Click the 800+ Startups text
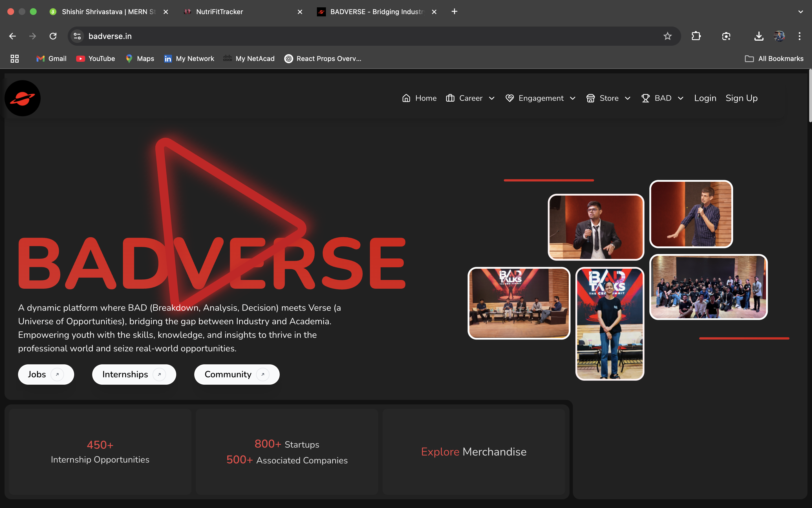 (x=287, y=444)
